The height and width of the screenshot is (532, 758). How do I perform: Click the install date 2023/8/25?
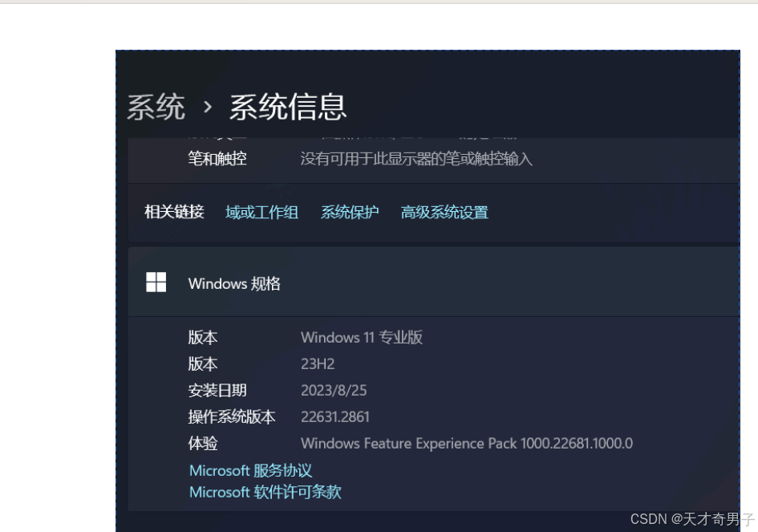(x=334, y=390)
